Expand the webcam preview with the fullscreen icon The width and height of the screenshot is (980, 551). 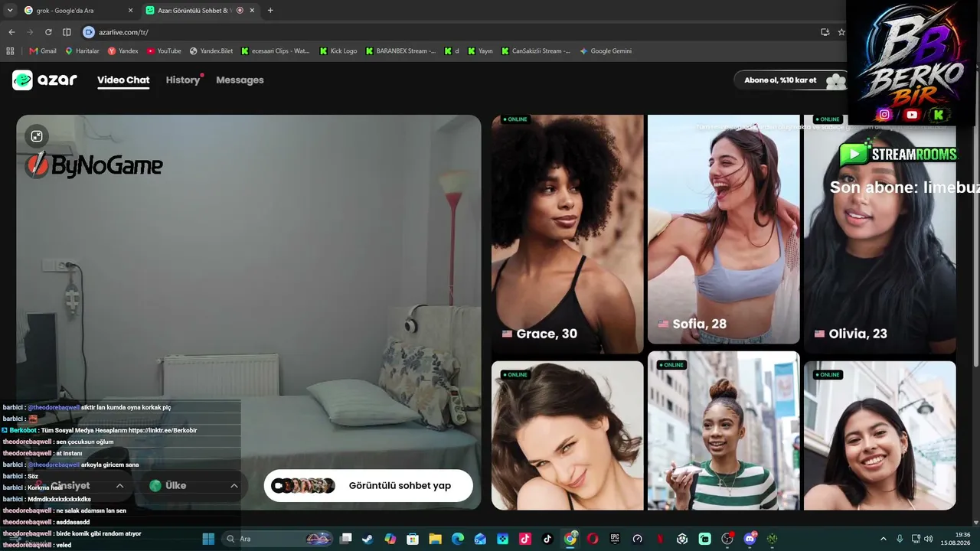[37, 136]
